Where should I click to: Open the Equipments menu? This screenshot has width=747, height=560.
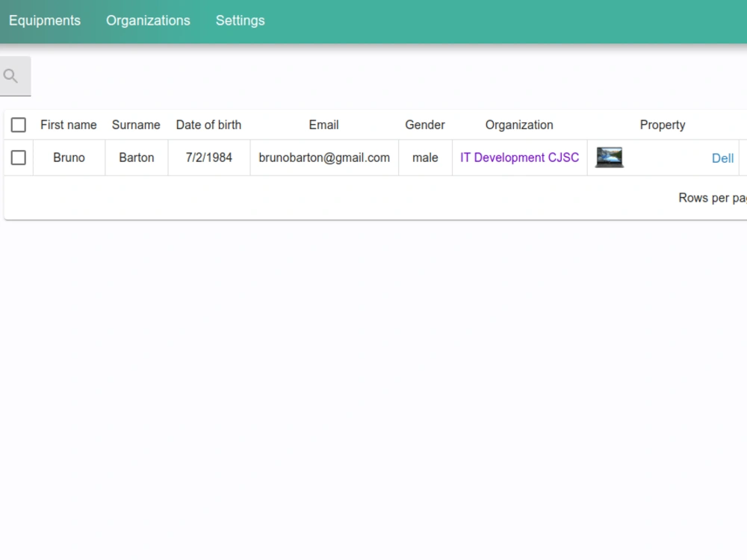coord(45,20)
